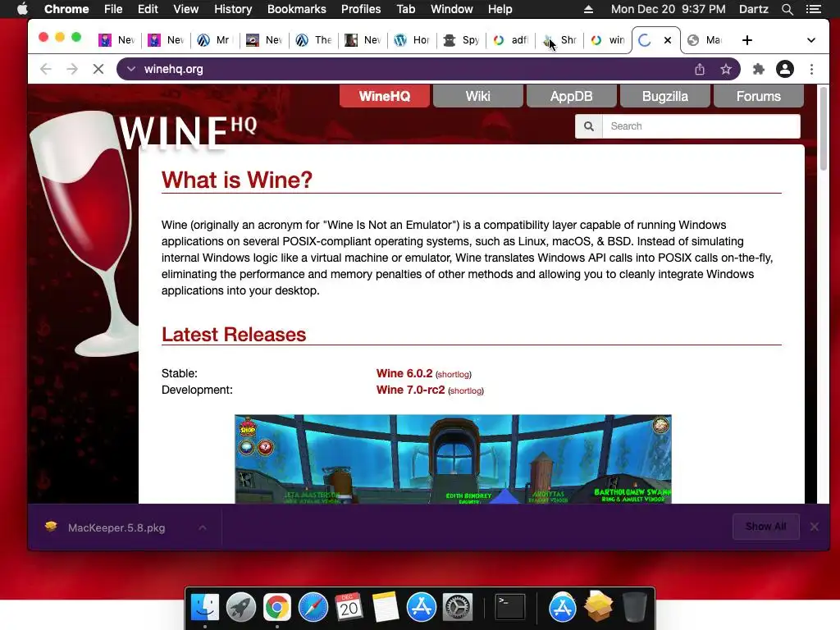The width and height of the screenshot is (840, 630).
Task: Expand the tab search chevron
Action: (x=811, y=40)
